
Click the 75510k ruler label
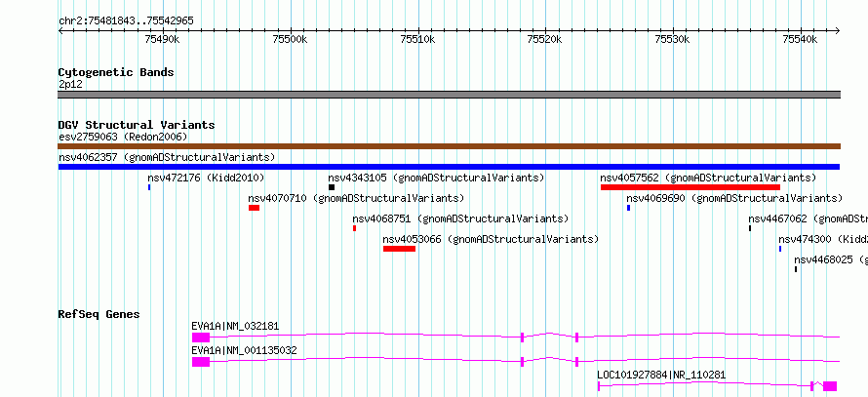pyautogui.click(x=416, y=39)
